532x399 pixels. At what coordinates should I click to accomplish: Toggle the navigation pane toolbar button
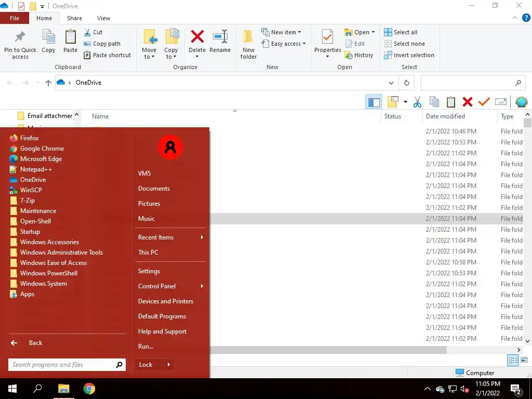click(374, 102)
